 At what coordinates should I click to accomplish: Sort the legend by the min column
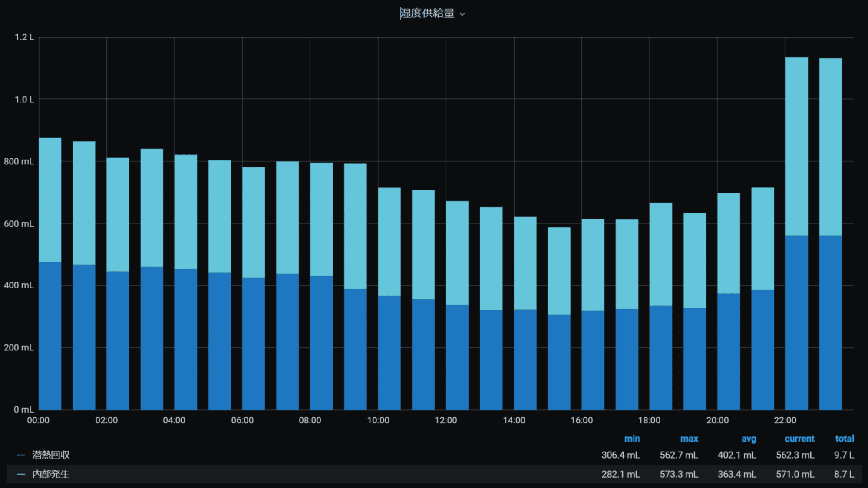(632, 439)
